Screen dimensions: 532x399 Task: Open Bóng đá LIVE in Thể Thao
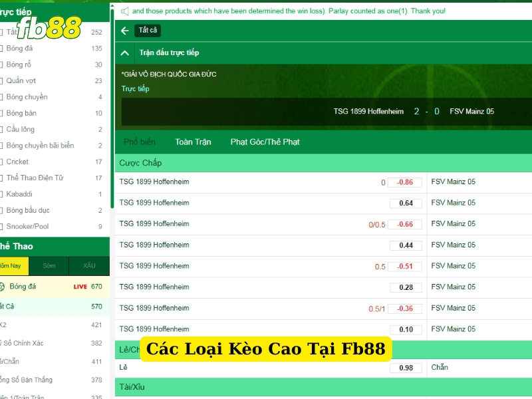55,287
